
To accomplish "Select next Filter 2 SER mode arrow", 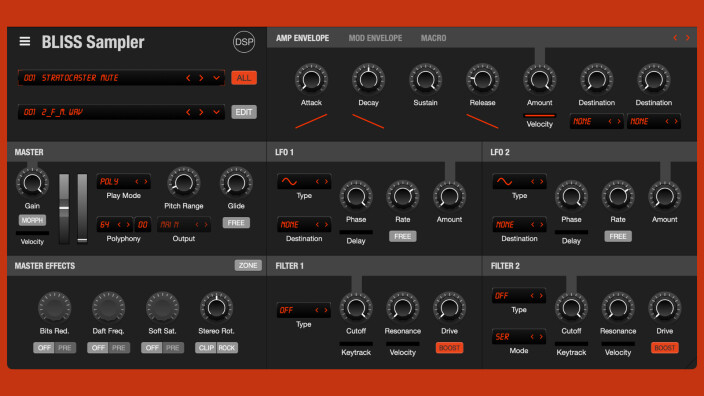I will click(x=541, y=337).
